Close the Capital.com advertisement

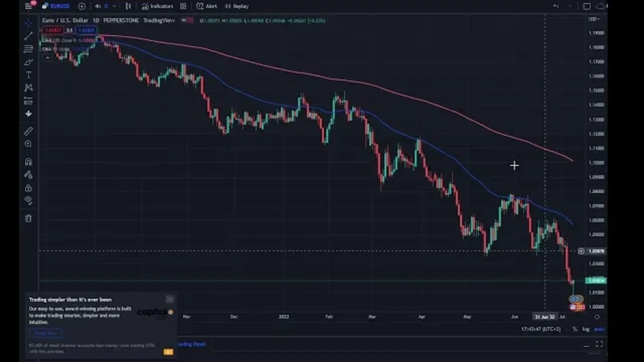click(170, 299)
